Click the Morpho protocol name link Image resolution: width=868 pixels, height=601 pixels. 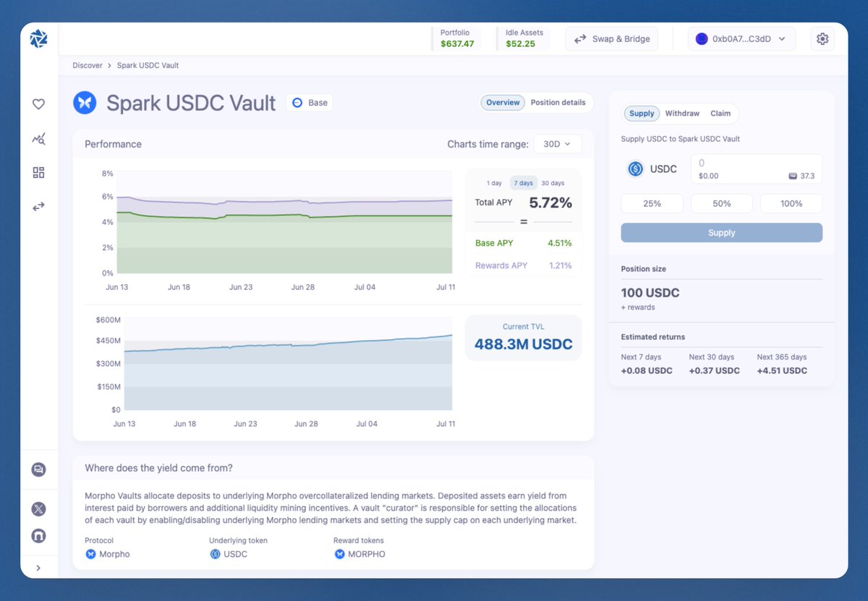click(114, 554)
